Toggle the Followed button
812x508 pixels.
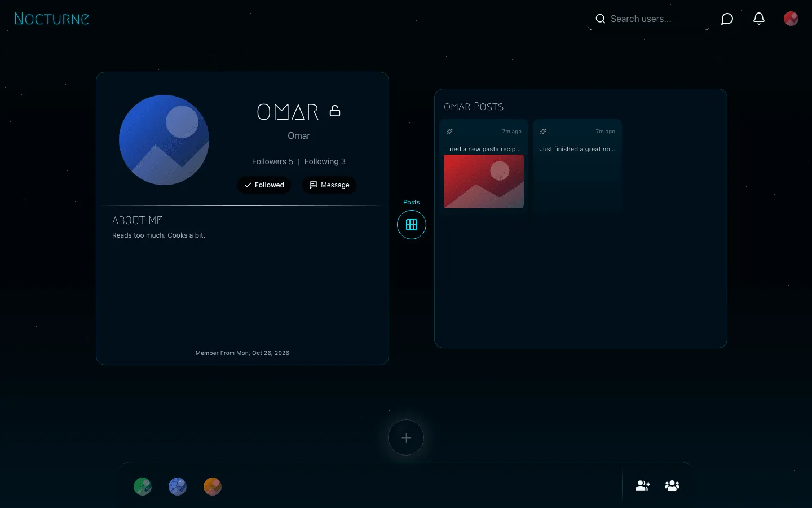coord(264,185)
